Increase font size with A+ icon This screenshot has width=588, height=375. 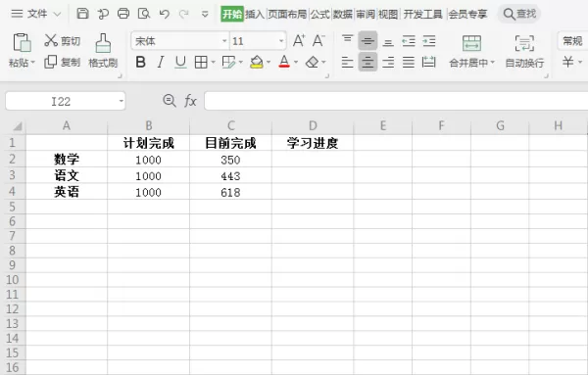point(299,40)
